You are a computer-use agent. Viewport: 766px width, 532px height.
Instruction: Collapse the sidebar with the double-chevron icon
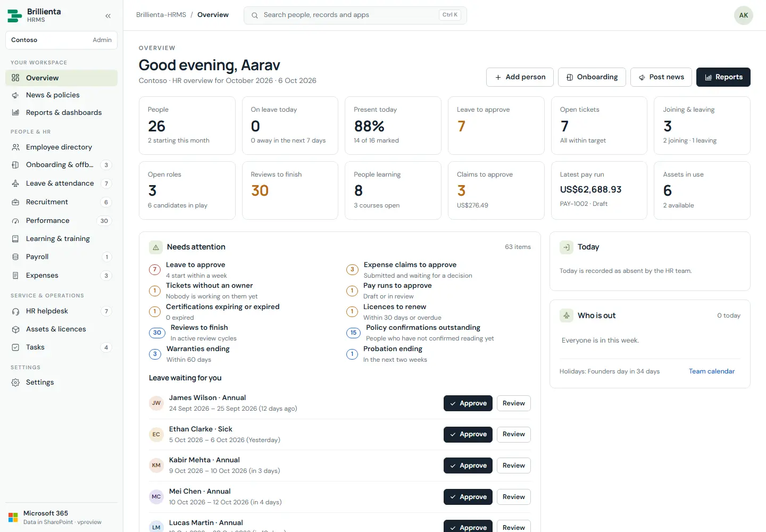point(108,16)
